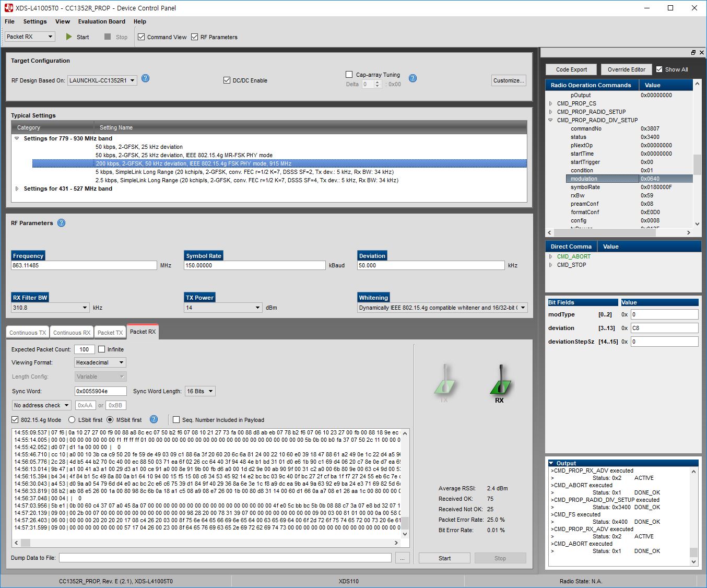Screen dimensions: 707x588
Task: Expand Settings for 431 - 527 MHz band
Action: coord(17,189)
